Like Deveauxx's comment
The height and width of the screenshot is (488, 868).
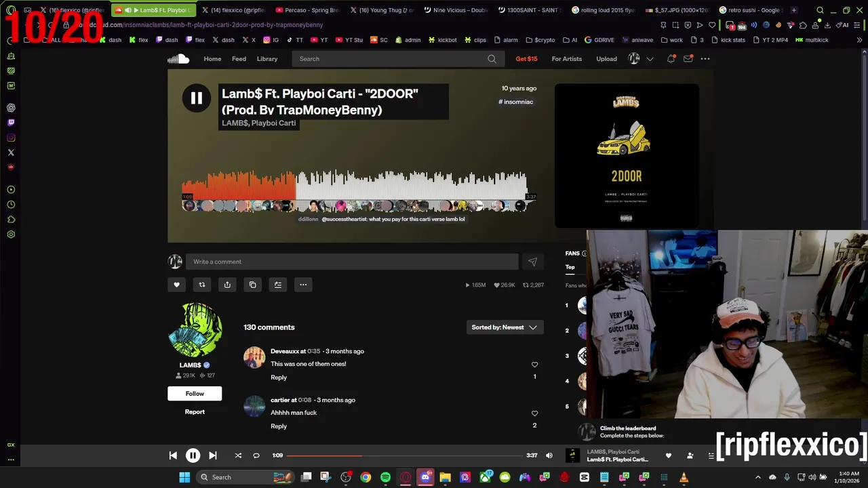coord(534,365)
